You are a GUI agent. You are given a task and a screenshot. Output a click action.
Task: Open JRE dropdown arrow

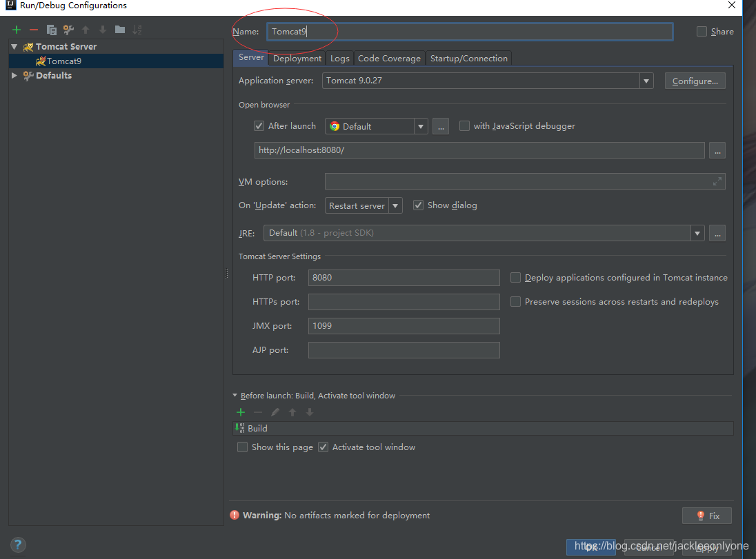coord(697,233)
